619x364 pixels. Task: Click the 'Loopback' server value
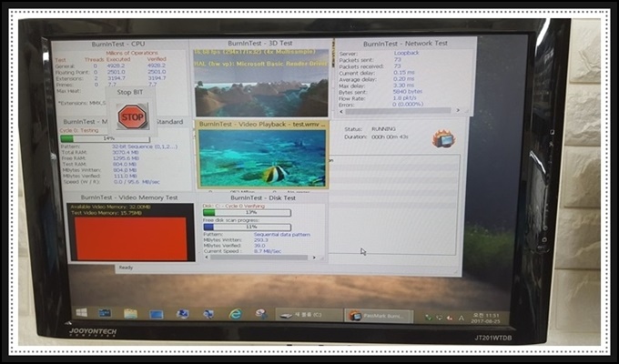[x=406, y=53]
